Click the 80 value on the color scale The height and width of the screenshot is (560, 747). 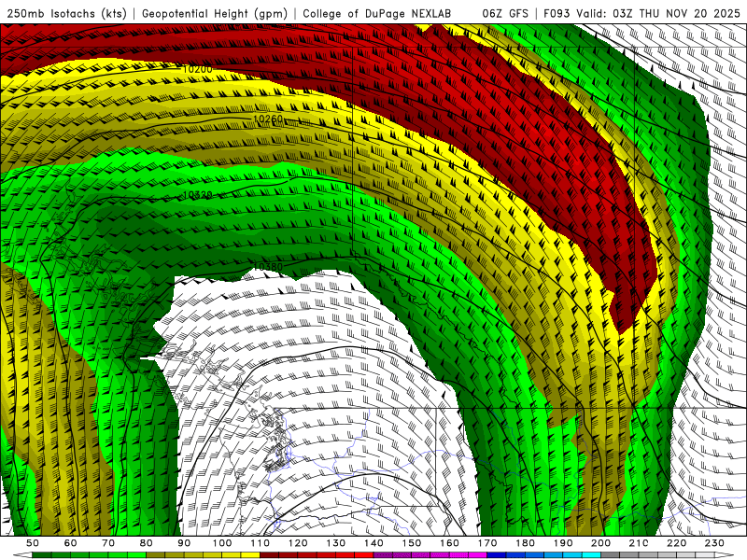tap(147, 543)
